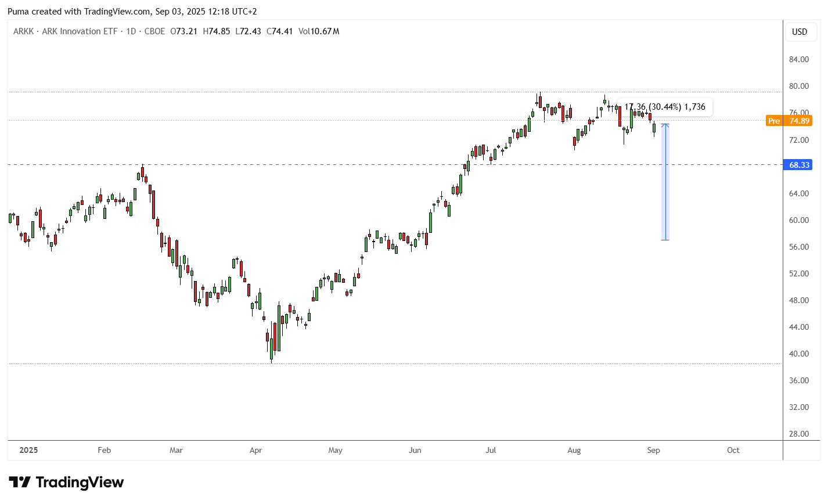Click the 64.00 price axis label
The width and height of the screenshot is (828, 504).
[x=799, y=193]
